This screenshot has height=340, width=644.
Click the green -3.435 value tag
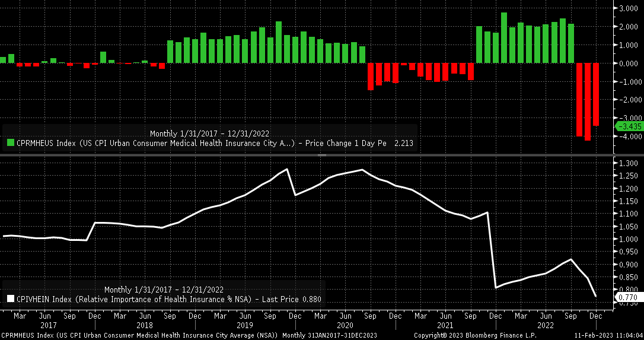click(x=629, y=126)
